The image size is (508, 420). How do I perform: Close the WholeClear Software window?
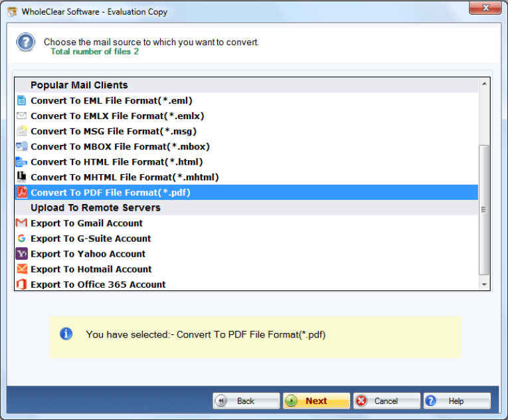click(x=485, y=8)
